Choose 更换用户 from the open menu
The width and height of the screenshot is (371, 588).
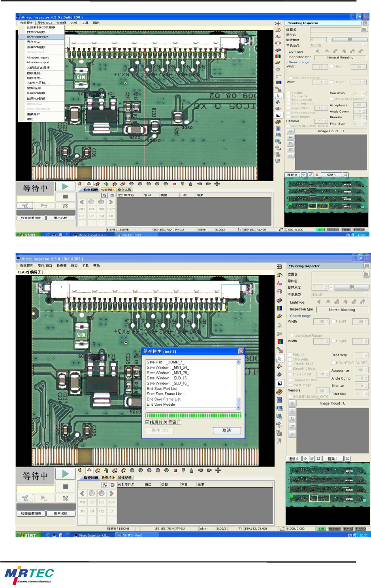41,114
